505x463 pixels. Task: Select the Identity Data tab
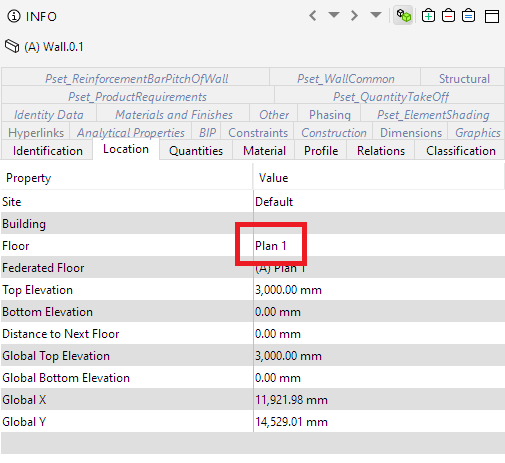[x=49, y=115]
